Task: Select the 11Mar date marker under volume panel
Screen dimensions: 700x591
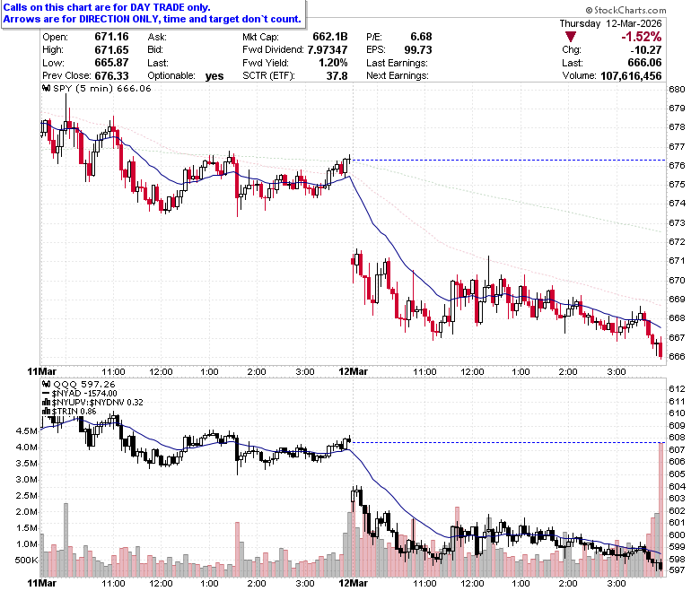Action: (x=42, y=583)
